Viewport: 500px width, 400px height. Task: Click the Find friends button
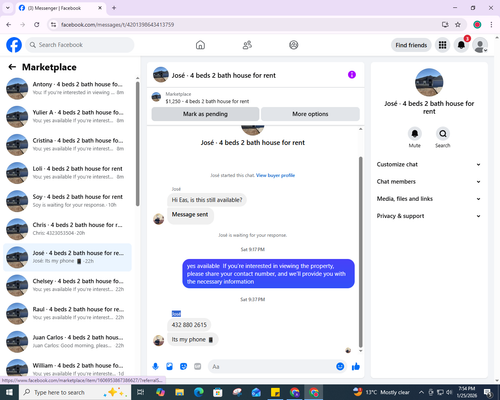point(411,45)
